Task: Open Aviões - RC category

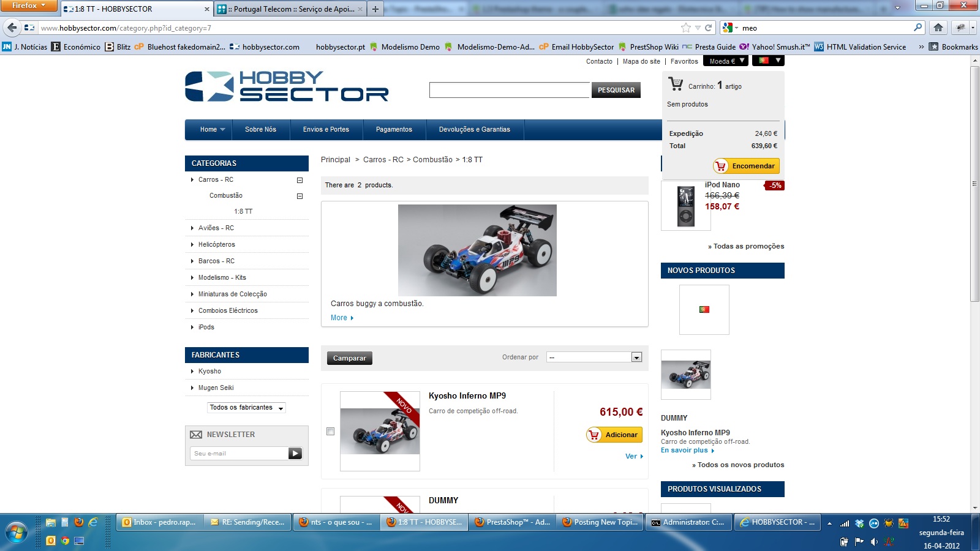Action: [216, 228]
